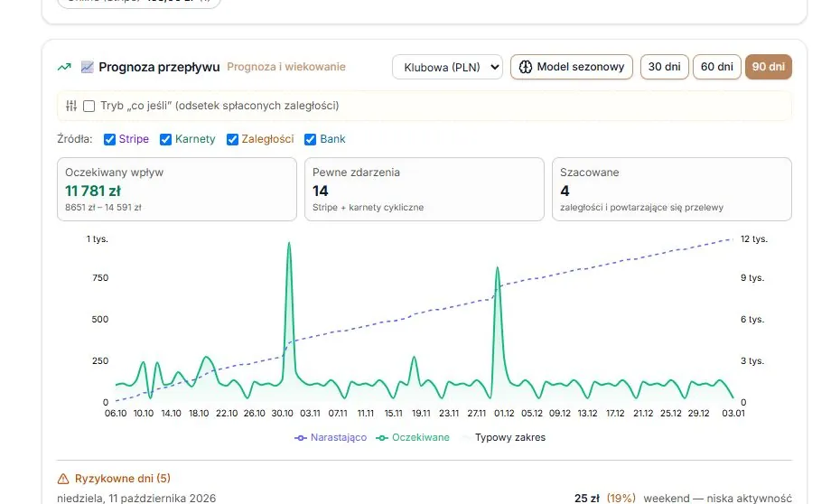Select the 60 dni range

pyautogui.click(x=717, y=67)
